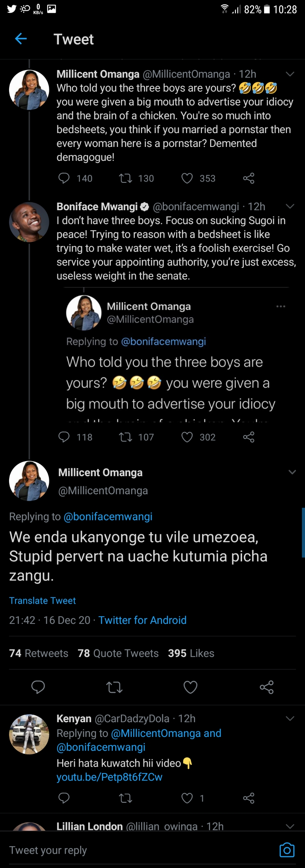This screenshot has width=305, height=868.
Task: Open camera icon in reply bar
Action: [x=287, y=850]
